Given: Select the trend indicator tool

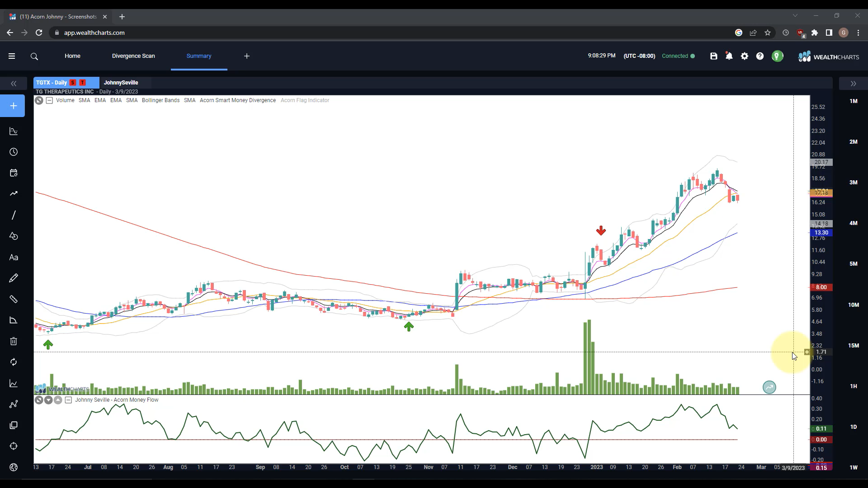Looking at the screenshot, I should pos(14,193).
